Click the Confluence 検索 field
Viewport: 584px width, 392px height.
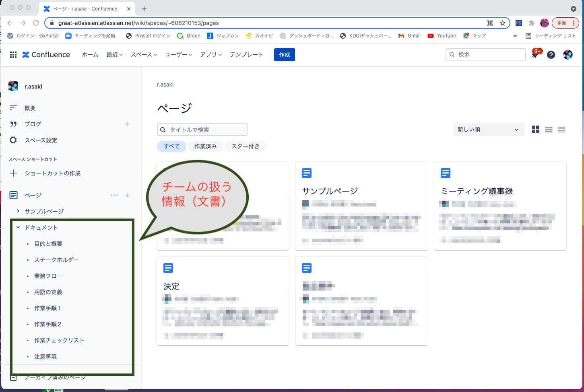pos(486,54)
